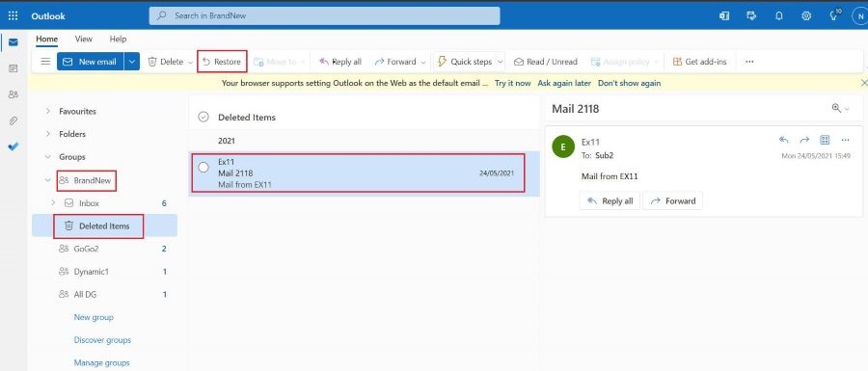Open the Discover groups link
The height and width of the screenshot is (371, 868).
coord(102,340)
